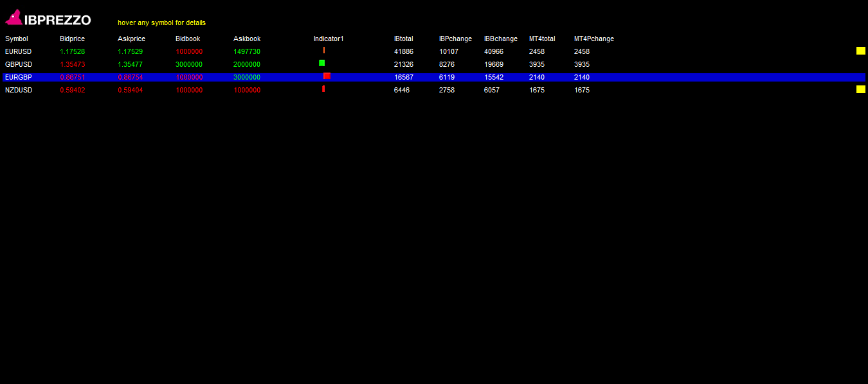868x384 pixels.
Task: Click the Indicator1 column header
Action: pos(329,39)
